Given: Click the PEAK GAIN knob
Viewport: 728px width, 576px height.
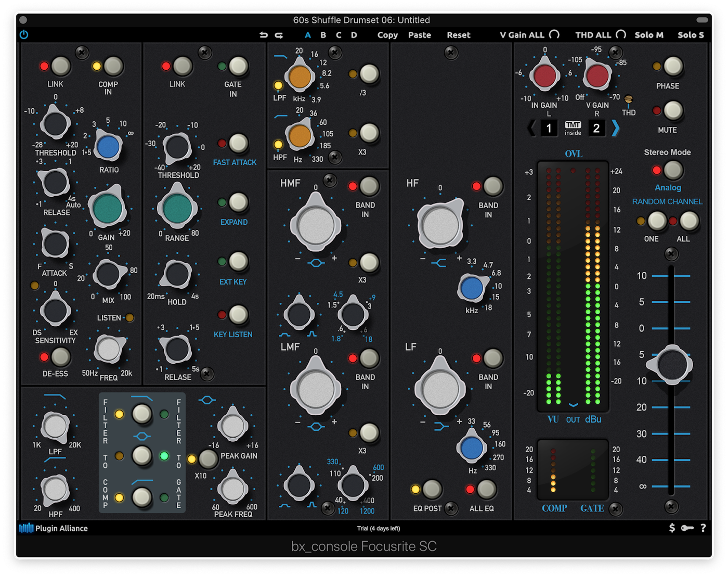Looking at the screenshot, I should [232, 426].
